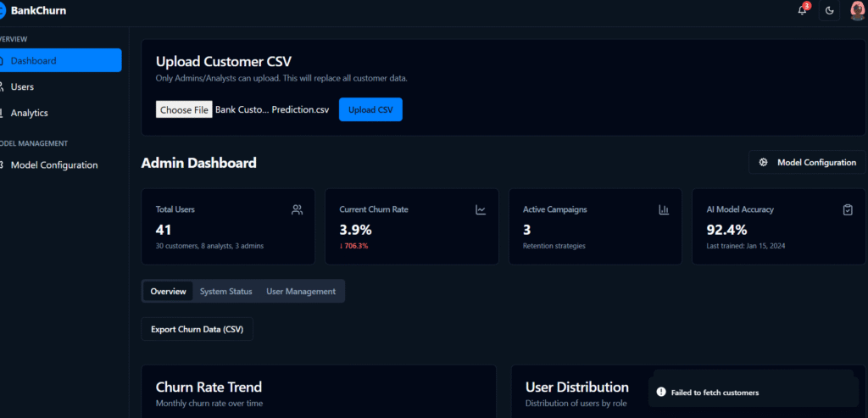Click the clipboard icon in AI Model Accuracy card
868x418 pixels.
point(848,209)
